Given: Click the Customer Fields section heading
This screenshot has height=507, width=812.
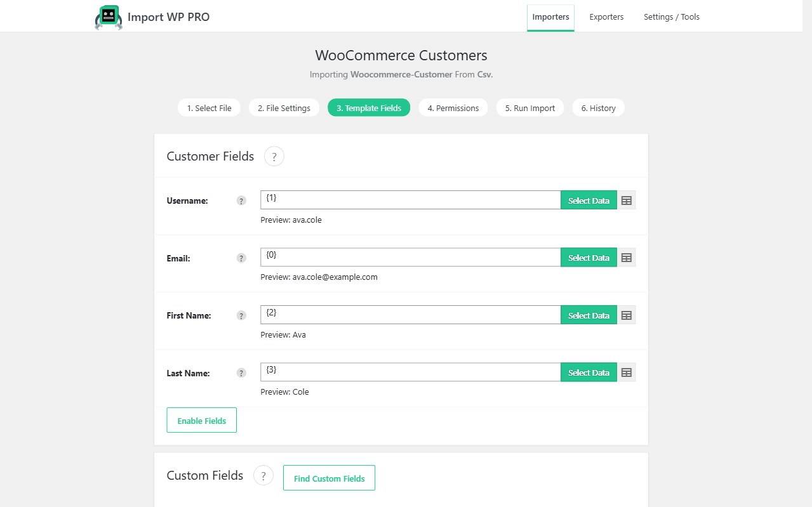Looking at the screenshot, I should 210,157.
